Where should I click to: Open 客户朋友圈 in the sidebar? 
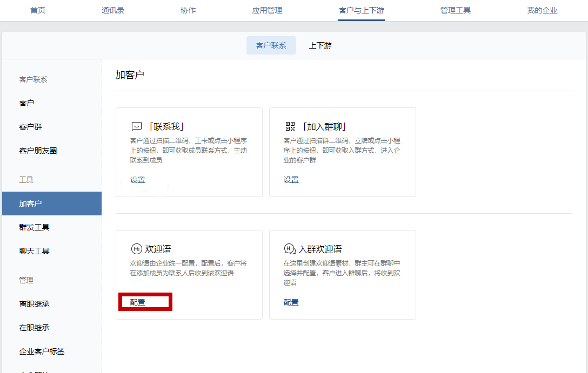(x=38, y=151)
